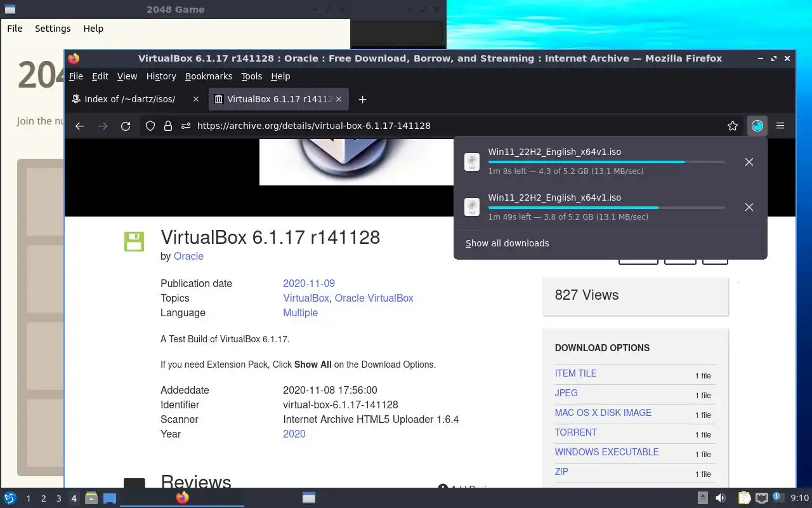Cancel download with 1m 8s left
Viewport: 812px width, 508px height.
[x=749, y=162]
